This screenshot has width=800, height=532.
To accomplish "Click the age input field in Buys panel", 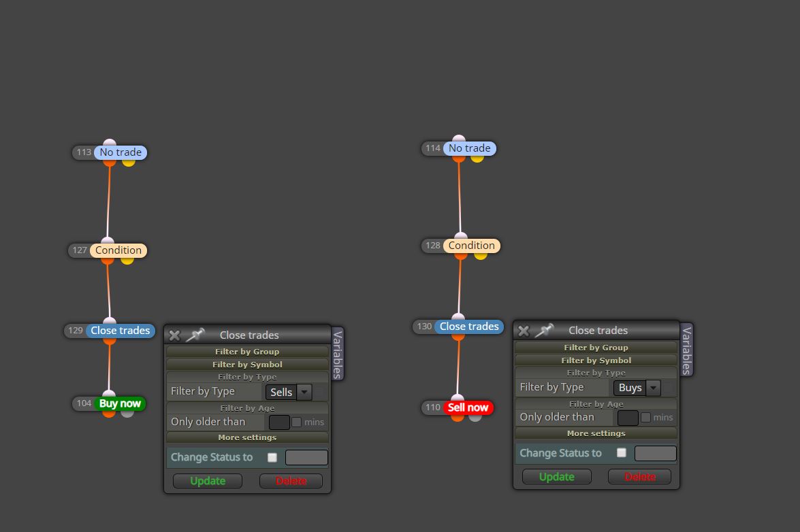I will (628, 418).
